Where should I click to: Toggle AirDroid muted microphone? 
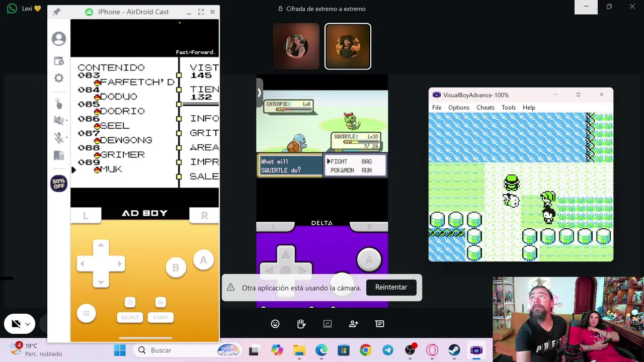click(x=58, y=137)
